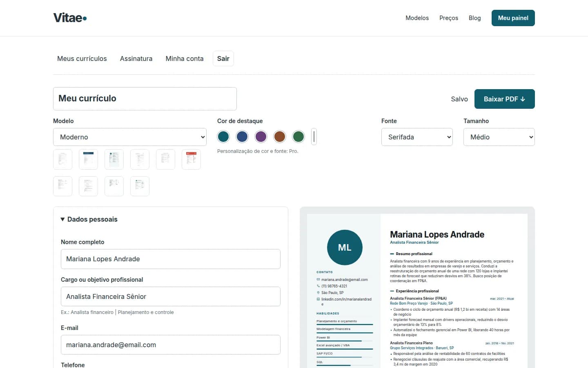Pick the template thumbnail with the red header

(191, 159)
